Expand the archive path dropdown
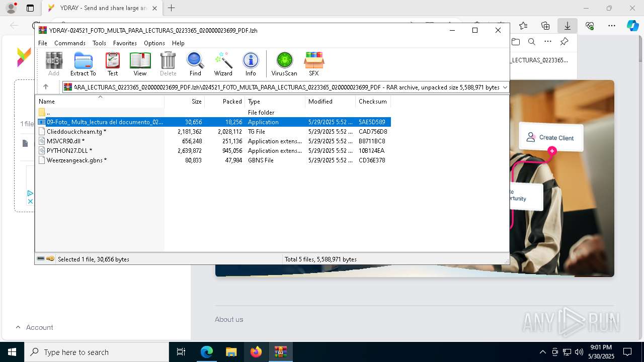This screenshot has height=362, width=644. [x=505, y=87]
